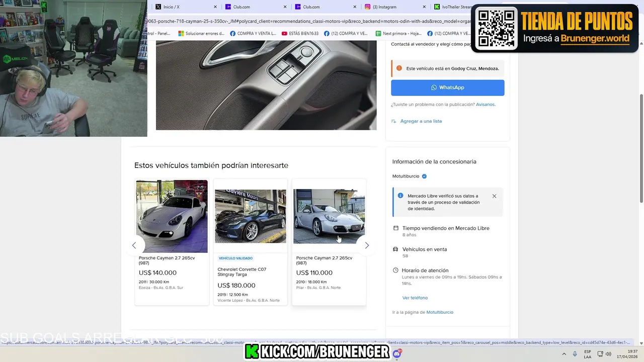Click the network icon in system tray
Screen dimensions: 644x362
[x=600, y=354]
